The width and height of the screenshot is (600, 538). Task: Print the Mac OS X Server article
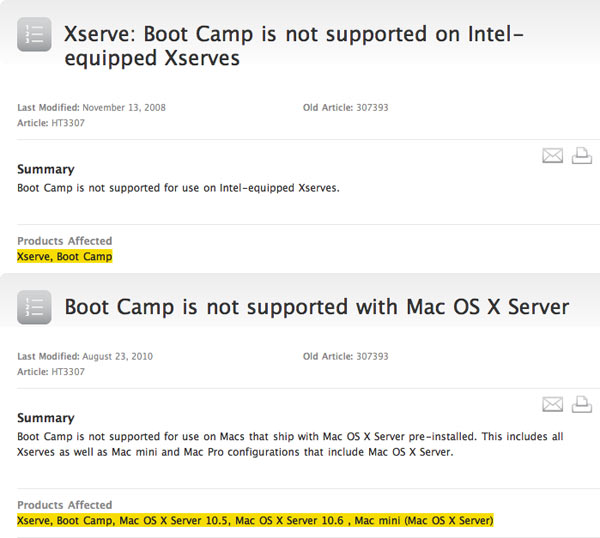[x=581, y=404]
